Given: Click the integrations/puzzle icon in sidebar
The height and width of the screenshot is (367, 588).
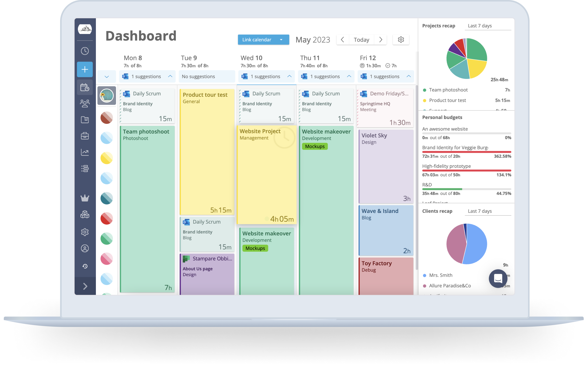Looking at the screenshot, I should pos(85,215).
